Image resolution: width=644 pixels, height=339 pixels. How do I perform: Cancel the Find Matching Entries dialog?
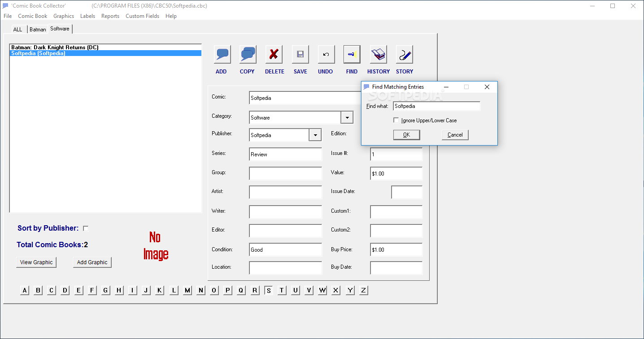point(455,135)
